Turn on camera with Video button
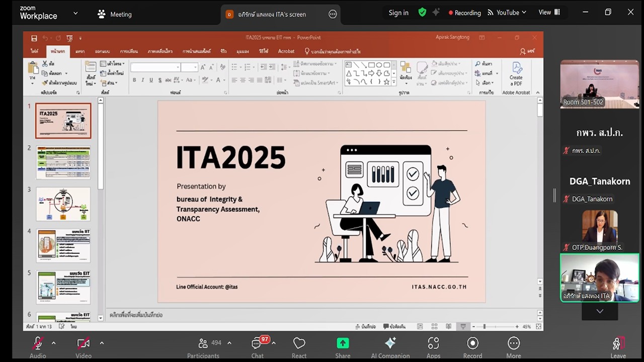This screenshot has width=644, height=362. (83, 343)
